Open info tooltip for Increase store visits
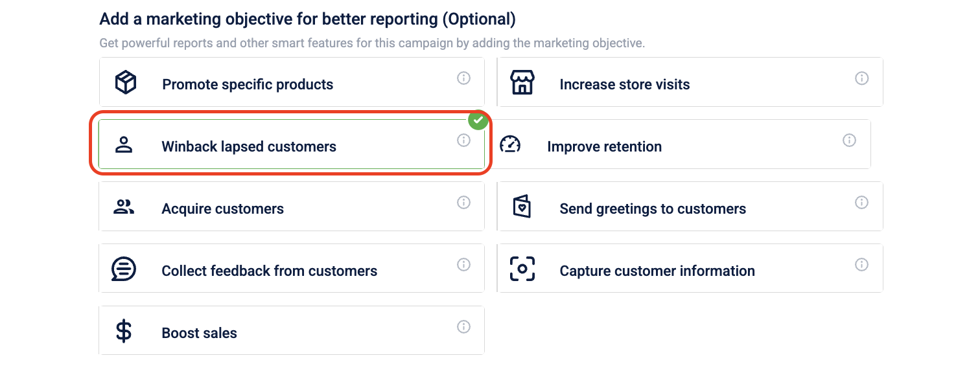The height and width of the screenshot is (373, 980). (861, 78)
